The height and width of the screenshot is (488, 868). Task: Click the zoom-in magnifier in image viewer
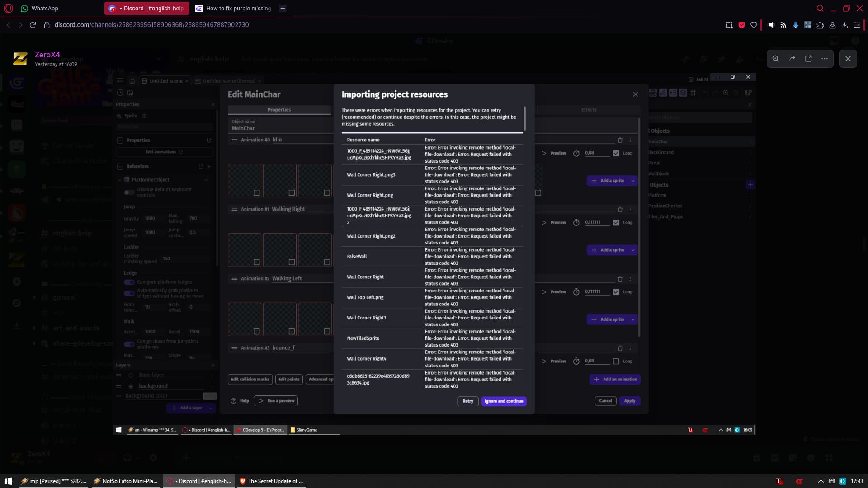[775, 59]
